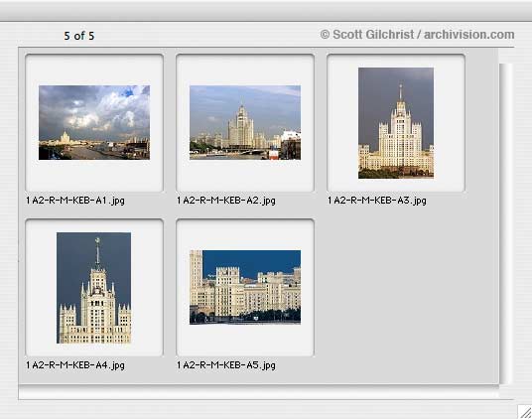This screenshot has width=532, height=419.
Task: Open the 1A2-R-M-KEB-A2.jpg river view thumbnail
Action: click(245, 122)
